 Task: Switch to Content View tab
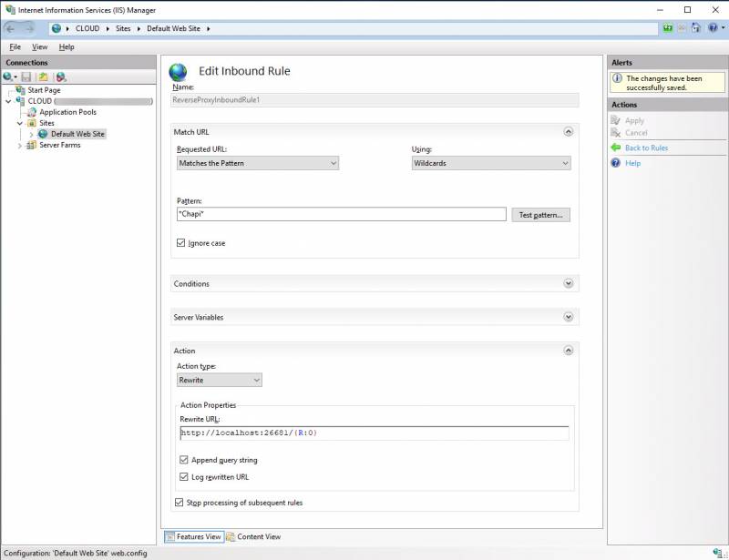[254, 536]
